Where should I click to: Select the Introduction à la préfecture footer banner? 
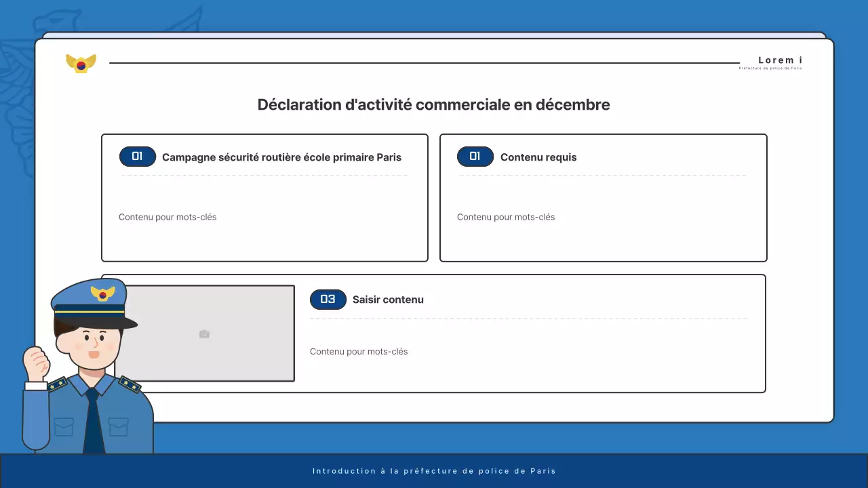[x=434, y=470]
